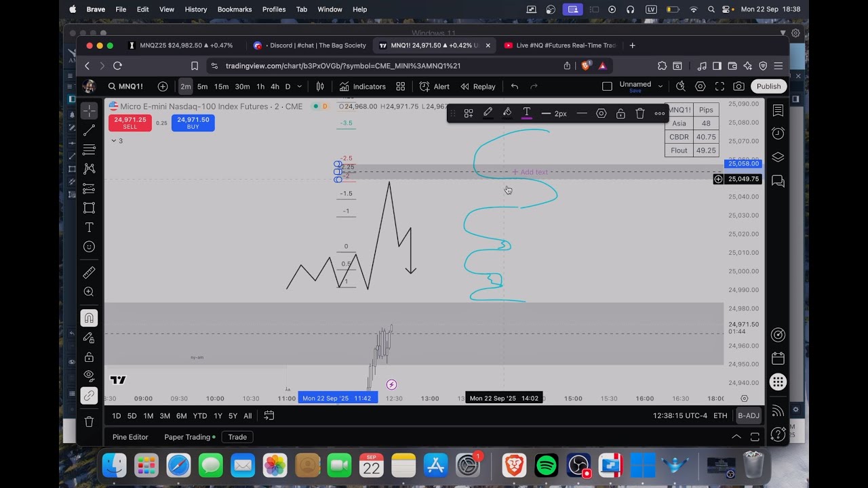868x488 pixels.
Task: Open the geometric shapes tool
Action: pyautogui.click(x=89, y=208)
